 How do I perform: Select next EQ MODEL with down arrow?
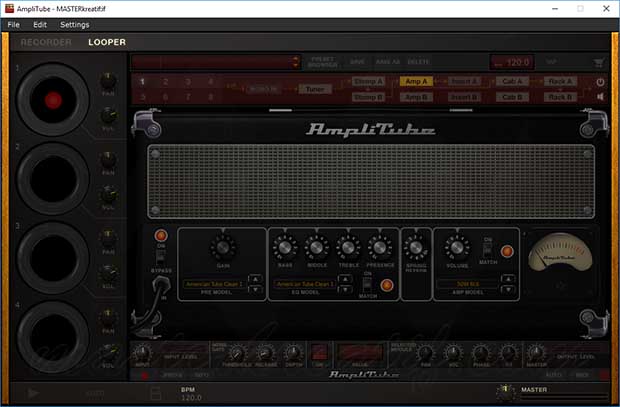pyautogui.click(x=345, y=290)
